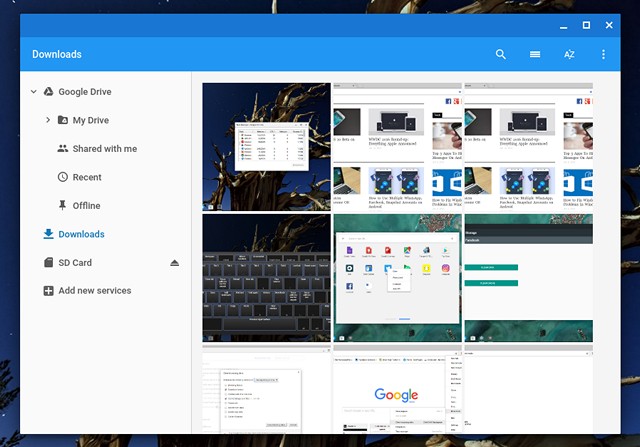Switch to list view with the lines icon
640x447 pixels.
pyautogui.click(x=535, y=54)
